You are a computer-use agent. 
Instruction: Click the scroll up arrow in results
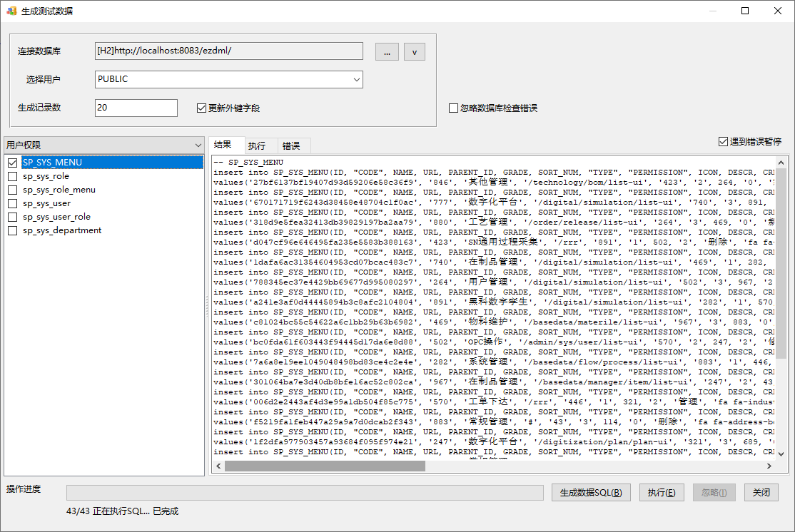(781, 163)
